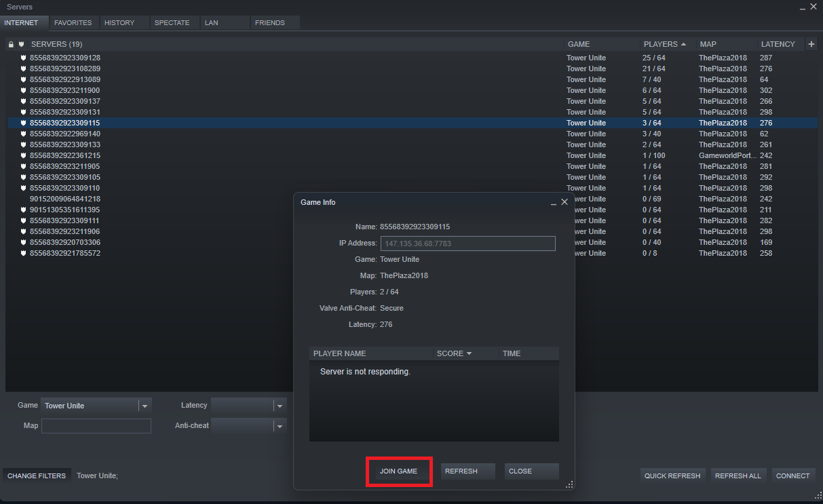Click the Map filter text field
Viewport: 823px width, 504px height.
(x=96, y=426)
